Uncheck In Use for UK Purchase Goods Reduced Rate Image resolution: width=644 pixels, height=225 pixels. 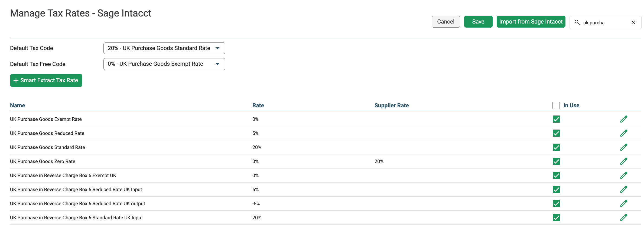556,133
